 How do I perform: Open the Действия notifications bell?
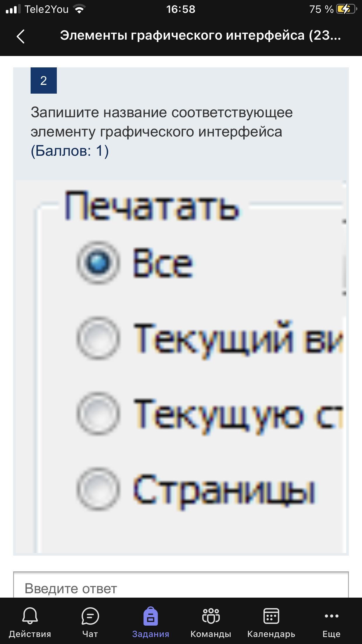click(30, 616)
